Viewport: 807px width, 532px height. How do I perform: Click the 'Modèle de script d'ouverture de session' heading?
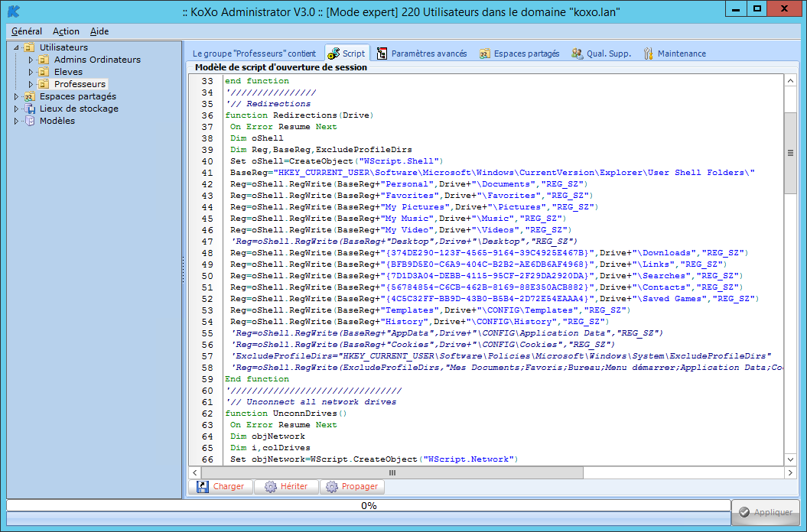pyautogui.click(x=281, y=67)
